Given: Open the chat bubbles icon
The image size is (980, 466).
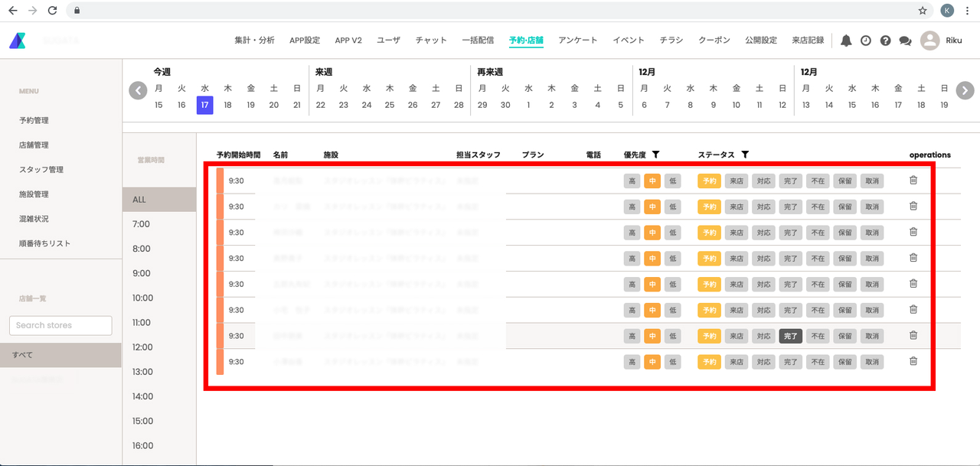Looking at the screenshot, I should 906,41.
